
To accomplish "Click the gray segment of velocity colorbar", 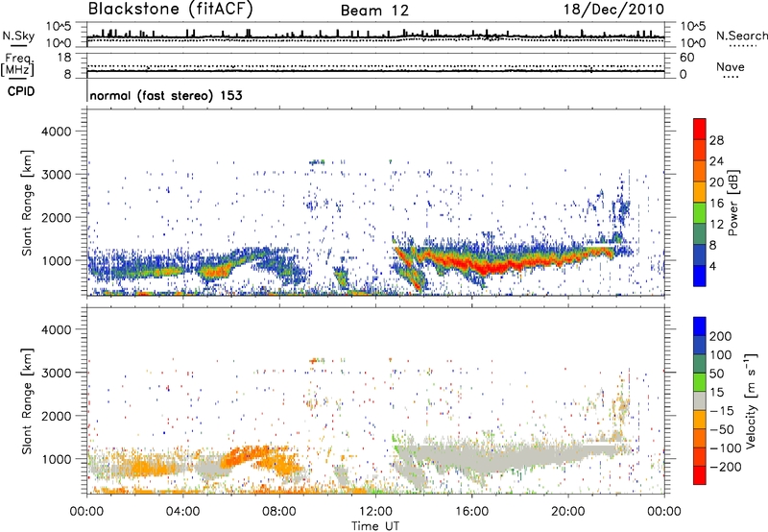I will point(700,400).
